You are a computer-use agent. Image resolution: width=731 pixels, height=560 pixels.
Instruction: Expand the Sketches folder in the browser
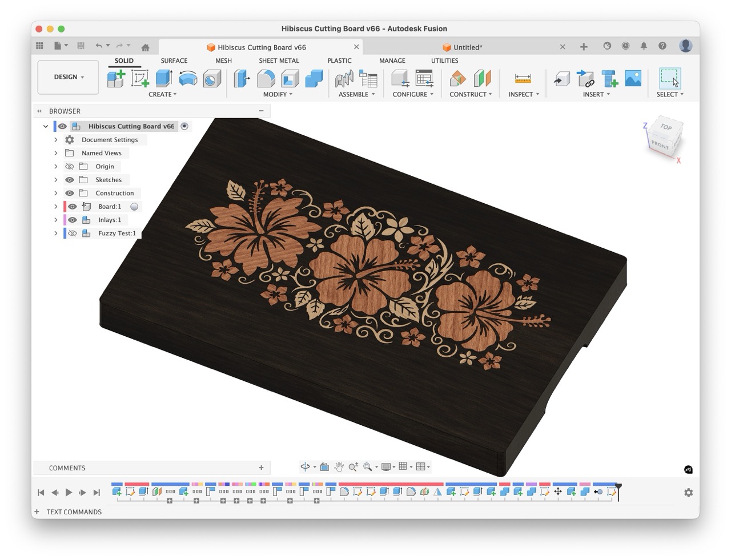(x=55, y=179)
